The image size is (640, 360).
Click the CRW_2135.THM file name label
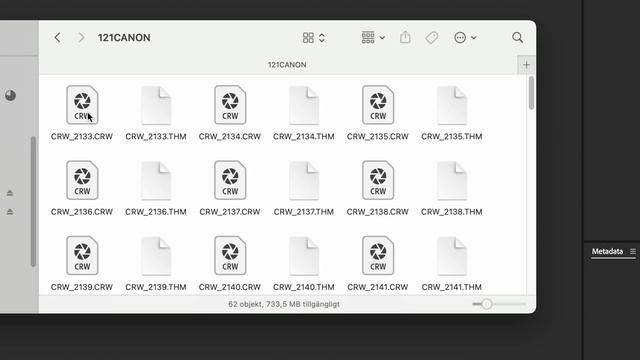click(x=452, y=136)
